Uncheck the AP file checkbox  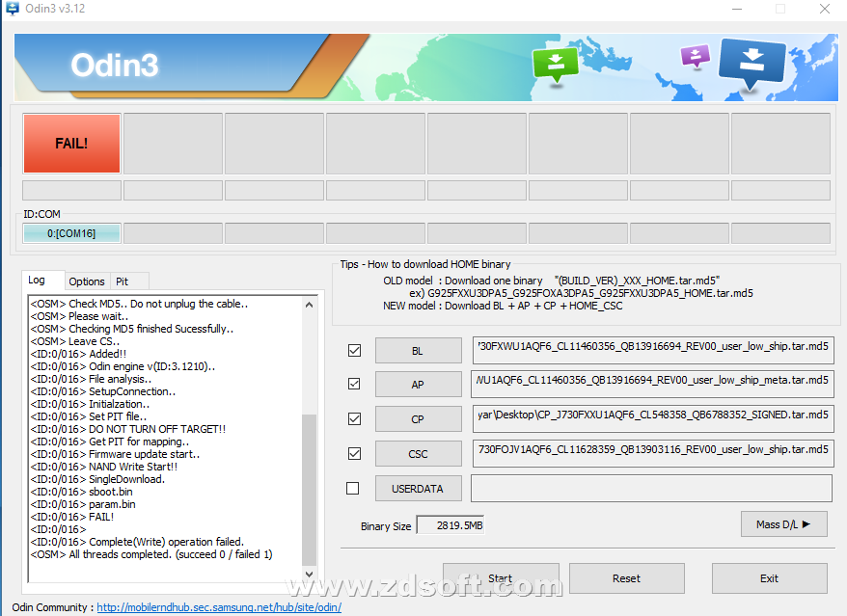pos(354,384)
